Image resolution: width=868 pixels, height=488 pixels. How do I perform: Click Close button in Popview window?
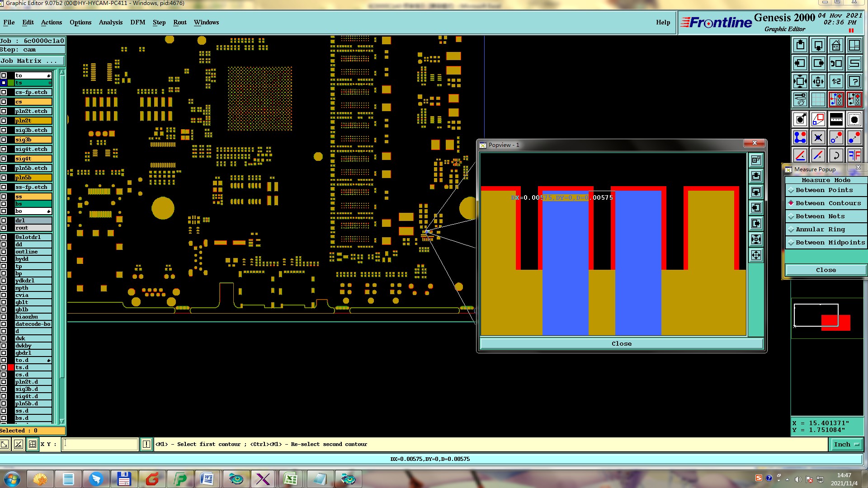[621, 344]
